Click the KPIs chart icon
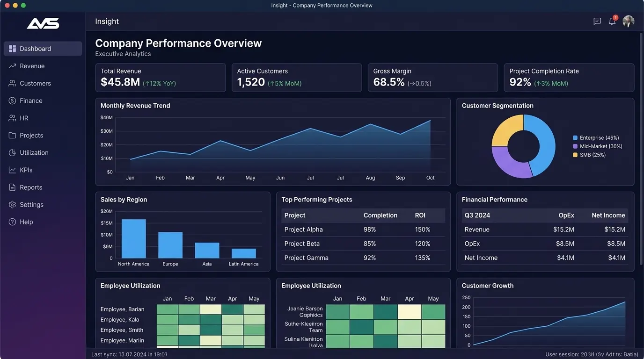 point(12,170)
